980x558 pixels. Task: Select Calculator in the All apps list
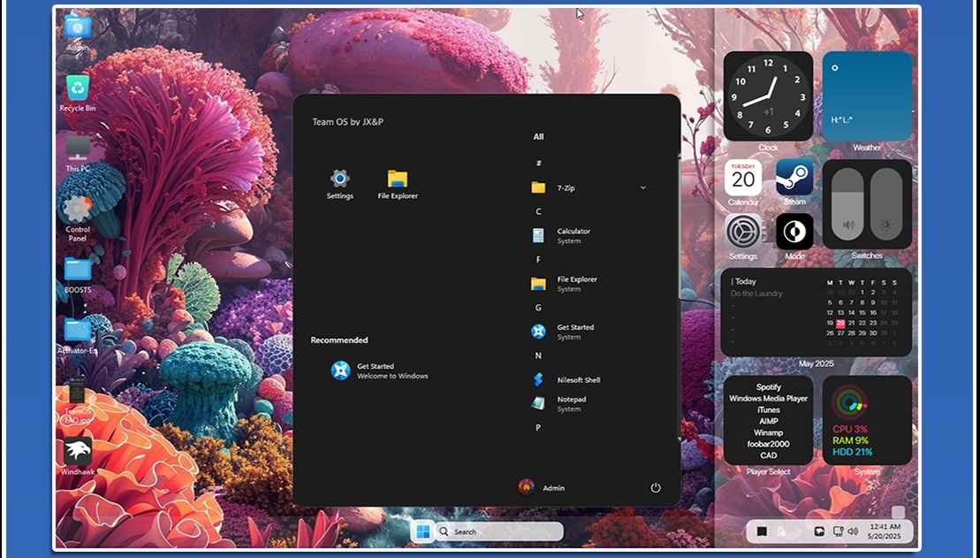tap(573, 235)
